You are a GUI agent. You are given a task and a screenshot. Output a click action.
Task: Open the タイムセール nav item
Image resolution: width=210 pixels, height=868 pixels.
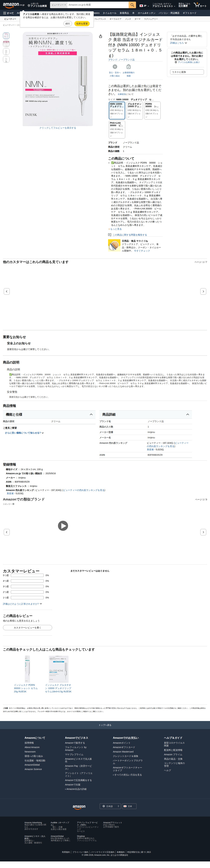(109, 13)
